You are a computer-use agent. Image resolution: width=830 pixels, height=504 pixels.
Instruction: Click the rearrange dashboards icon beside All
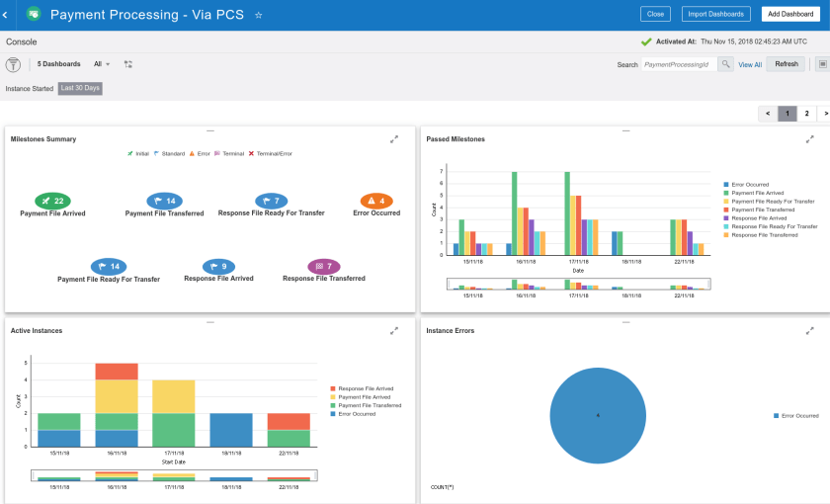pos(128,64)
